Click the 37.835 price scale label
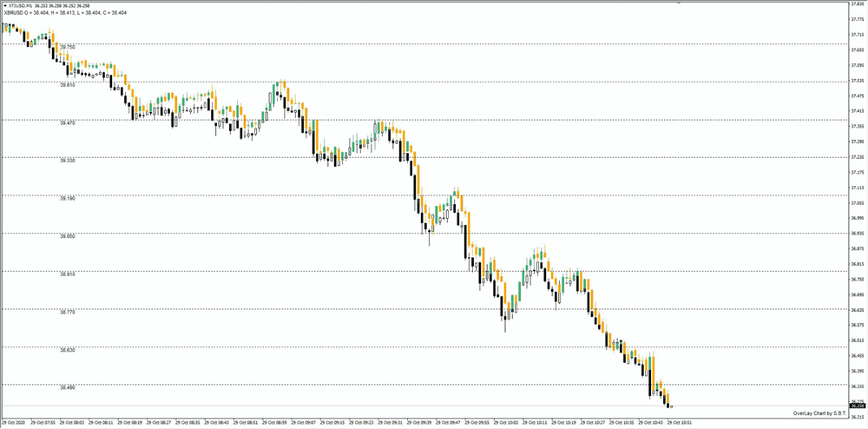Image resolution: width=868 pixels, height=429 pixels. click(858, 3)
